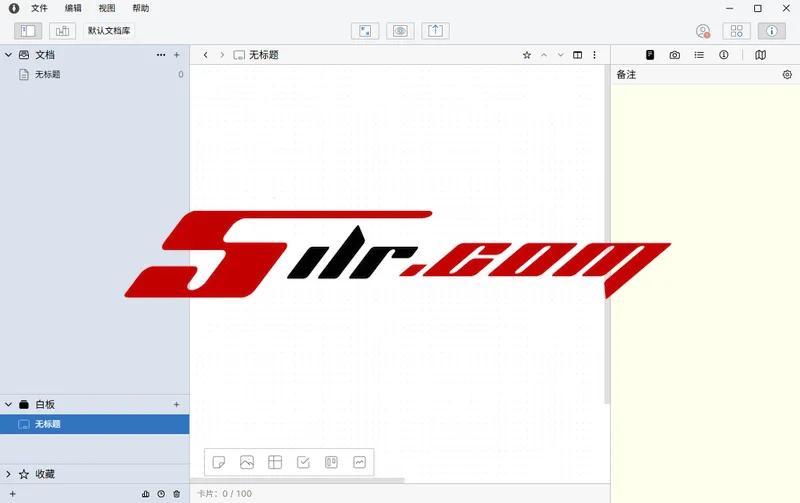Click the whiteboard vertical scrollbar

(607, 235)
